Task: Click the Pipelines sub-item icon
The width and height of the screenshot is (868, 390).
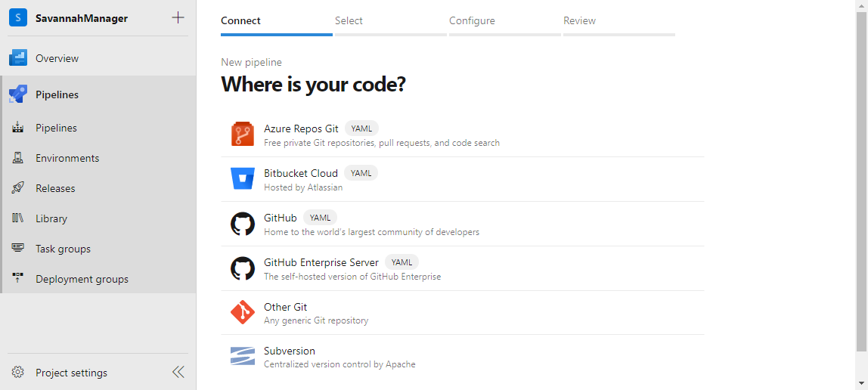Action: pyautogui.click(x=17, y=128)
